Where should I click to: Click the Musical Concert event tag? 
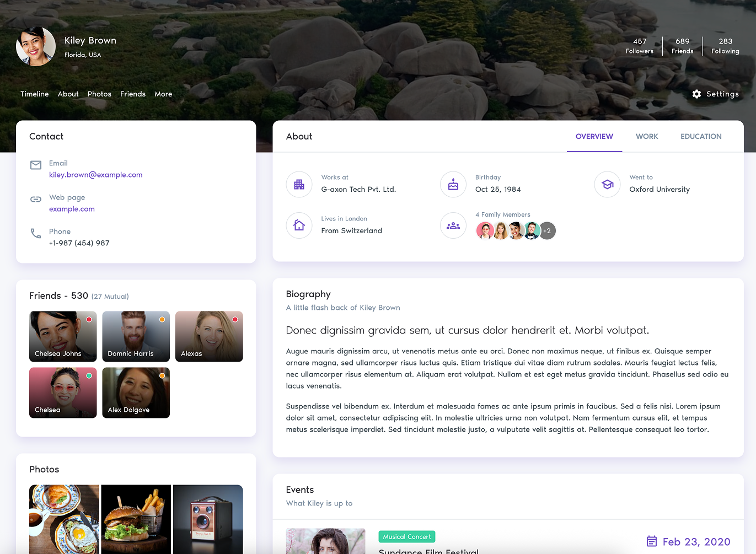pos(406,536)
